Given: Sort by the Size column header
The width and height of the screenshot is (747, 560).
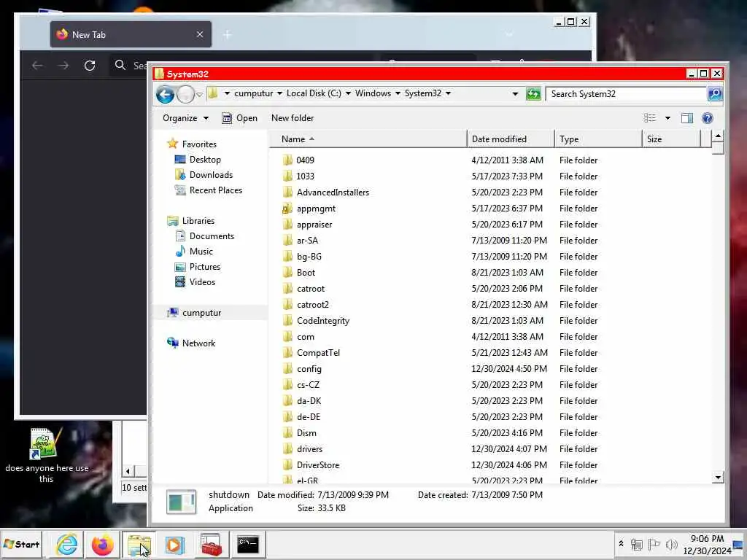Looking at the screenshot, I should tap(672, 139).
